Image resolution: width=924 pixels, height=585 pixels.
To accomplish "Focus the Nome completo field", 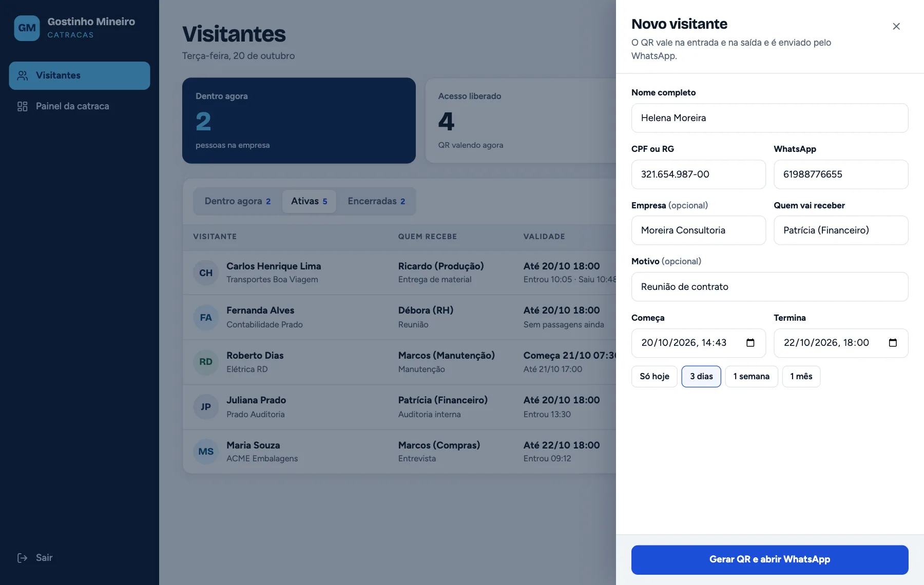I will point(769,118).
